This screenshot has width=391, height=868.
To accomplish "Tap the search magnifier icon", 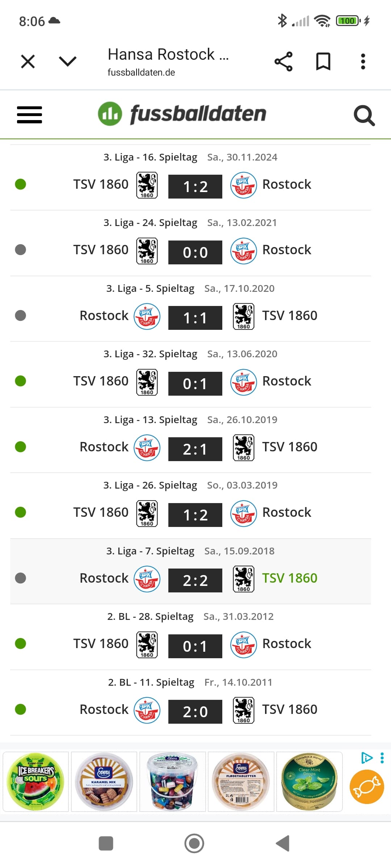I will point(364,115).
